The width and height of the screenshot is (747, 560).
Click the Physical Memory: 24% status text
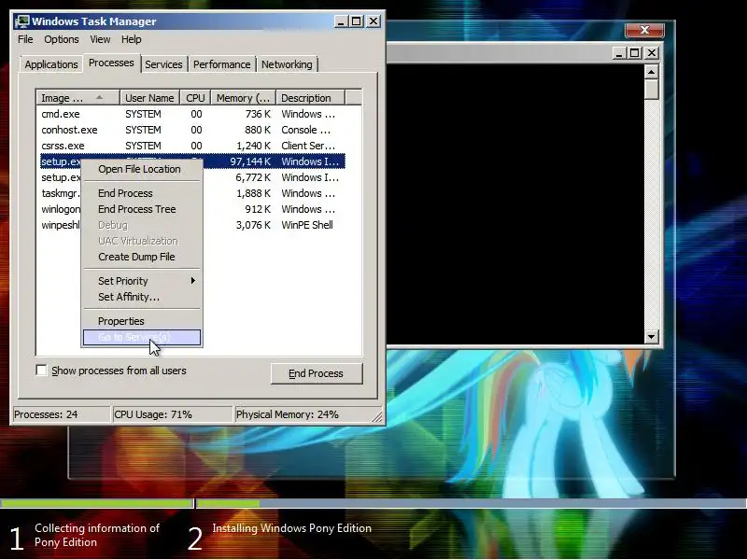(x=288, y=414)
